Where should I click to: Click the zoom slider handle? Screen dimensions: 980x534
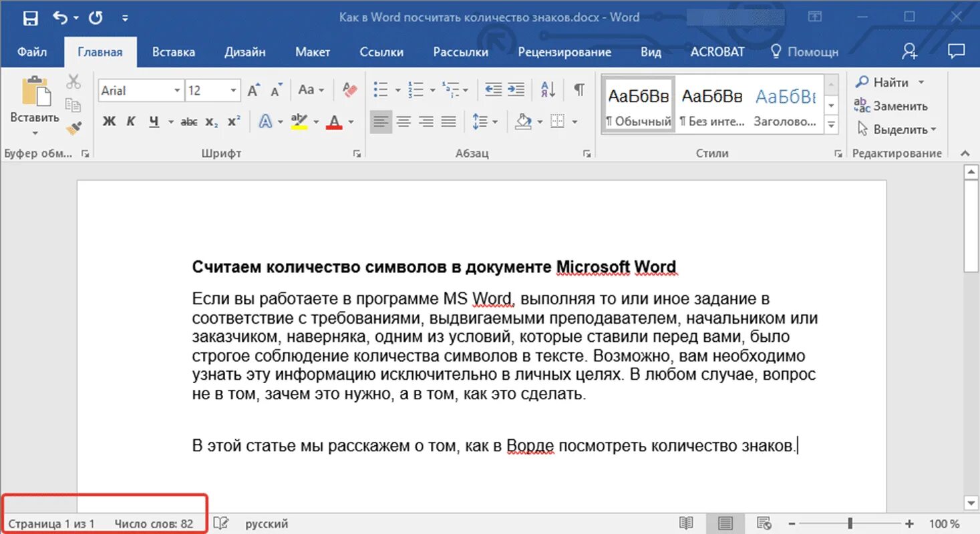click(850, 524)
